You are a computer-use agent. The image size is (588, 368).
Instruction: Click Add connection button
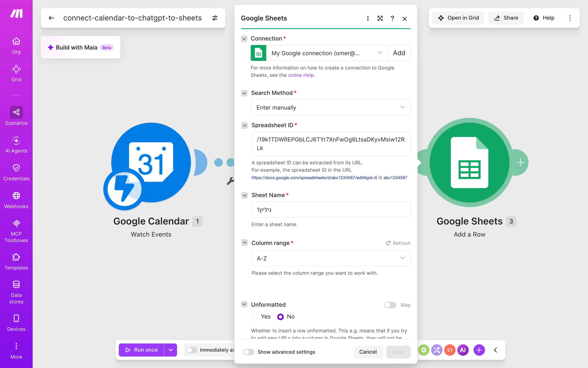[x=399, y=53]
